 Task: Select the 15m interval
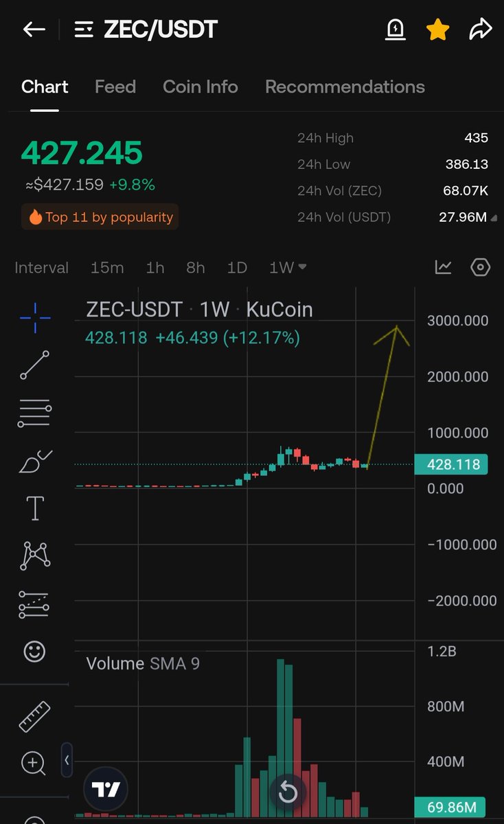107,268
